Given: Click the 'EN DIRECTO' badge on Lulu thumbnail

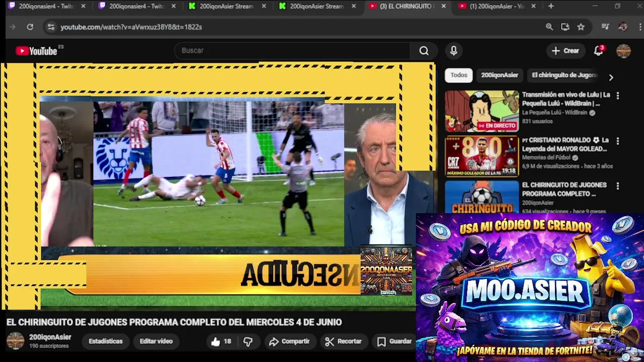Looking at the screenshot, I should pos(497,126).
